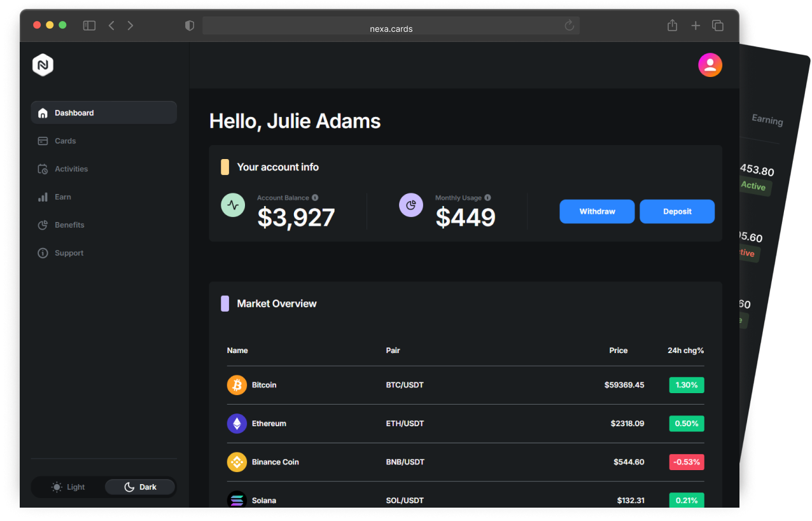Viewport: 812px width, 521px height.
Task: Click the privacy shield icon
Action: (x=189, y=25)
